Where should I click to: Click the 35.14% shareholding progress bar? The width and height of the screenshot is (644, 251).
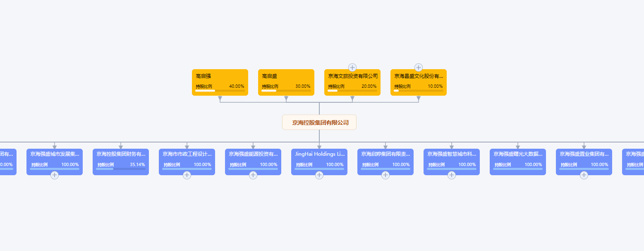pyautogui.click(x=120, y=169)
